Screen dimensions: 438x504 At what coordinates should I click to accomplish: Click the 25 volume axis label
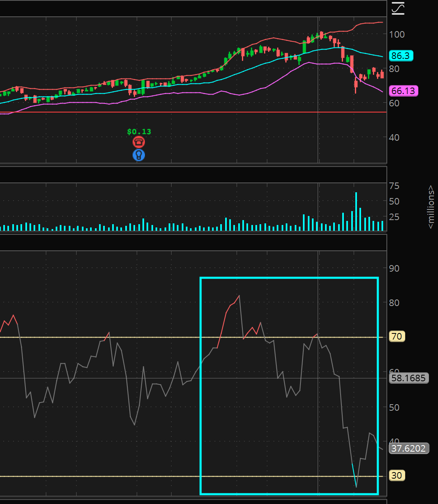(395, 216)
